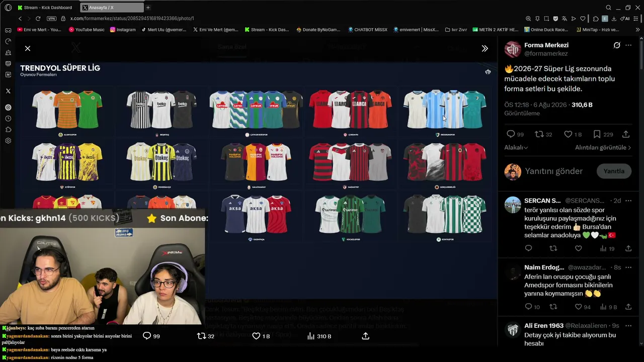Open the Opera menu logo
The width and height of the screenshot is (644, 362).
click(x=8, y=8)
